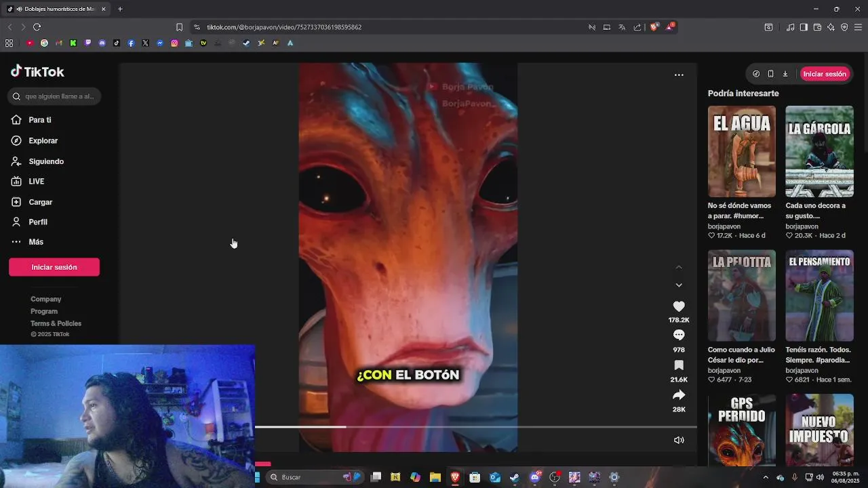Save video with the bookmark icon
Viewport: 868px width, 488px height.
click(679, 365)
